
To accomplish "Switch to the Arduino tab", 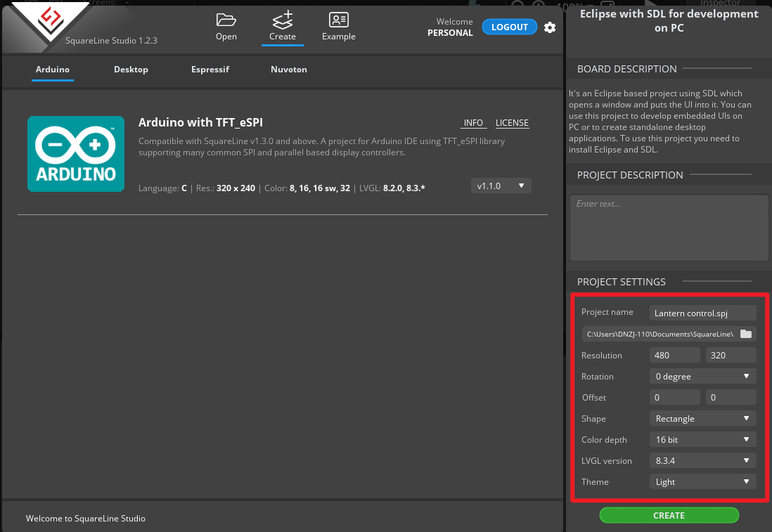I will (x=53, y=70).
